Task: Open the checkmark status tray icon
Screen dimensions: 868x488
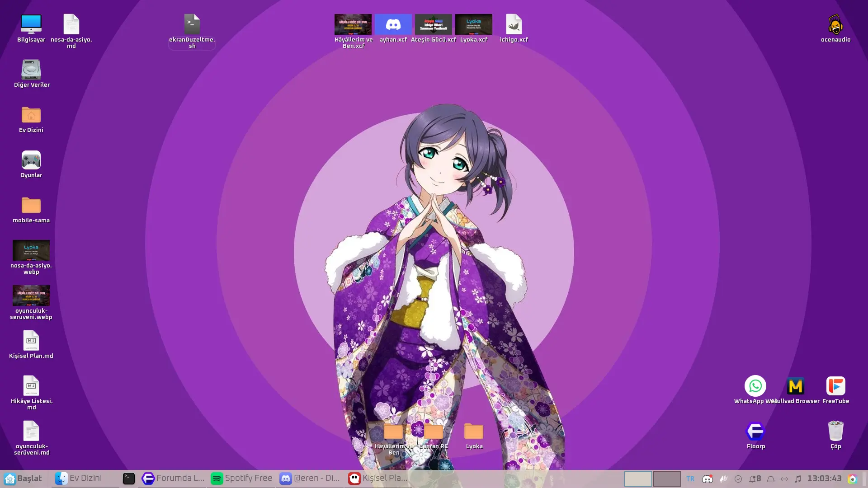Action: coord(738,479)
